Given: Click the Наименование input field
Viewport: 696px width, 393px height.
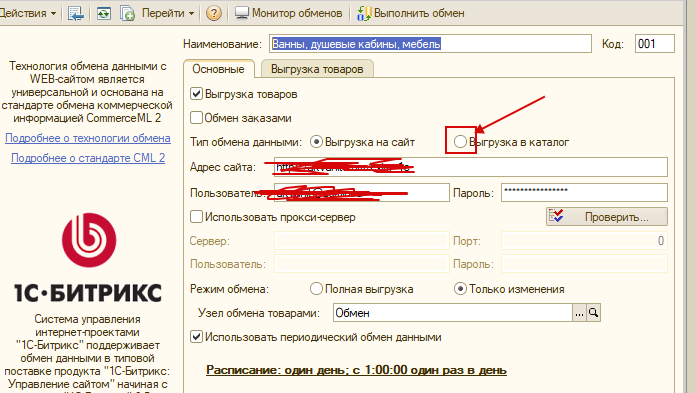Looking at the screenshot, I should 430,44.
